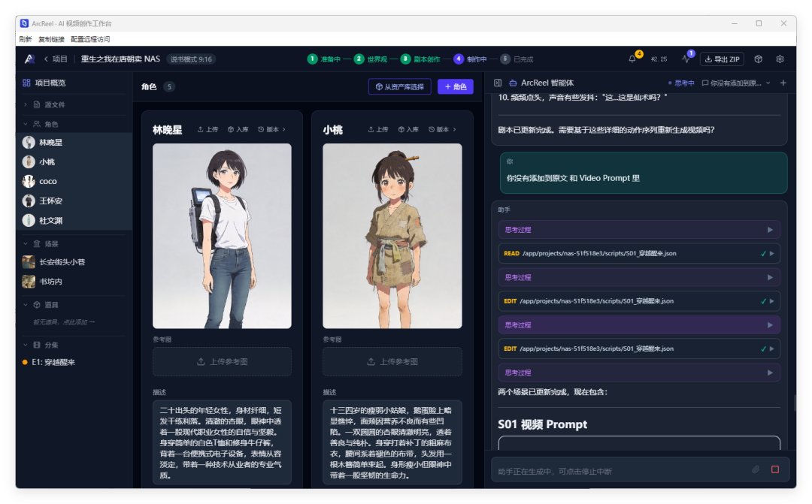Edit the 林晚星 description text box
812x504 pixels.
pyautogui.click(x=222, y=442)
